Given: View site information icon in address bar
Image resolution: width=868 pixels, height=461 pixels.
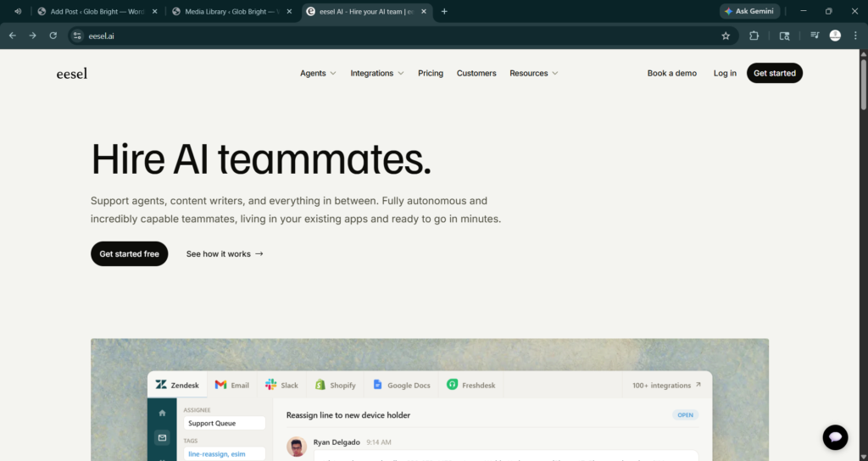Looking at the screenshot, I should point(77,36).
